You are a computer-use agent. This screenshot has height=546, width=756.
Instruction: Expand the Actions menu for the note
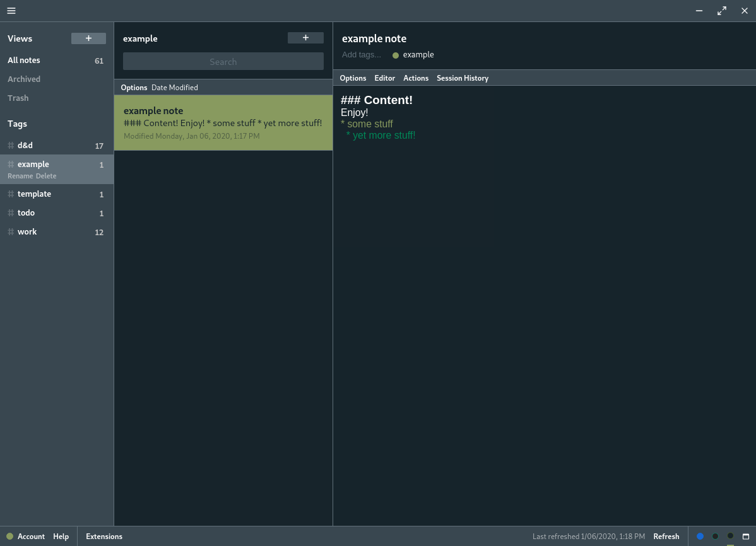tap(416, 78)
